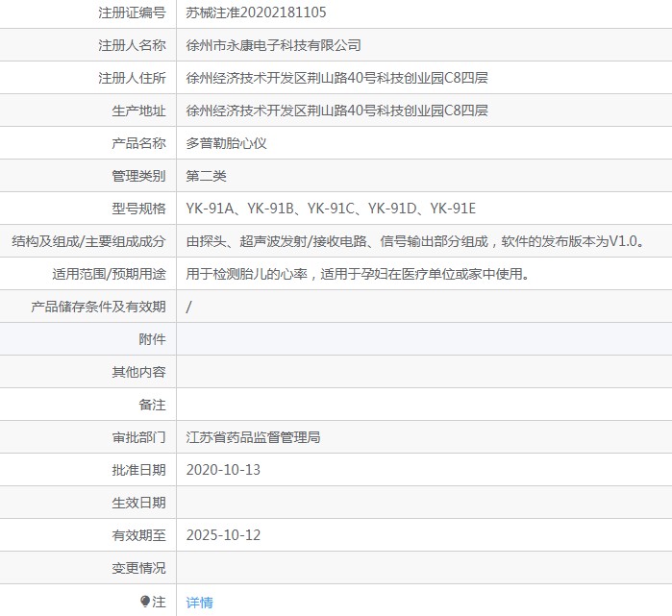The width and height of the screenshot is (672, 616).
Task: Select the 审批部门 label
Action: click(138, 437)
